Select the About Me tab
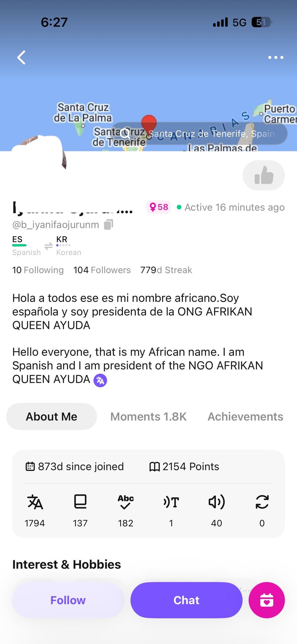297x644 pixels. pyautogui.click(x=51, y=416)
